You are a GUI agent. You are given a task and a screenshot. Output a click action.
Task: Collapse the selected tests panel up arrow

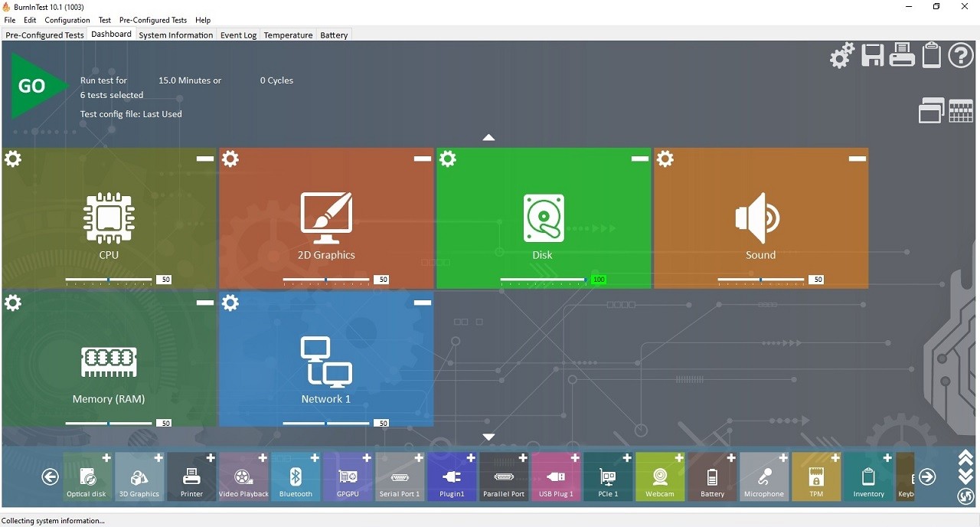tap(488, 138)
